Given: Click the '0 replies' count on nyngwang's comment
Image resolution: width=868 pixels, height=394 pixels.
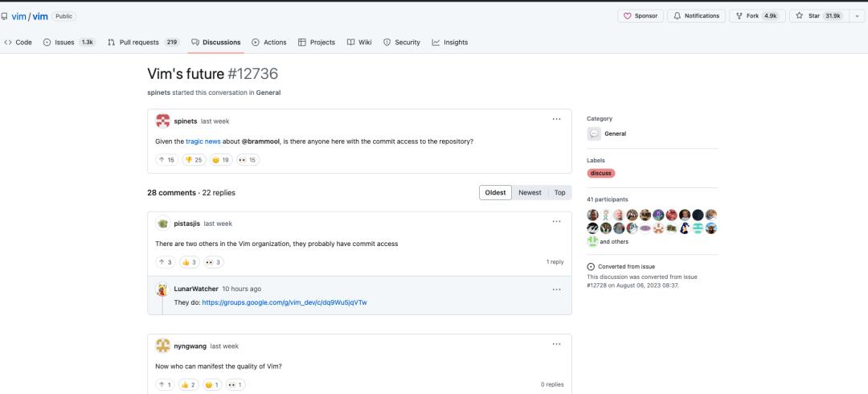Looking at the screenshot, I should point(552,384).
